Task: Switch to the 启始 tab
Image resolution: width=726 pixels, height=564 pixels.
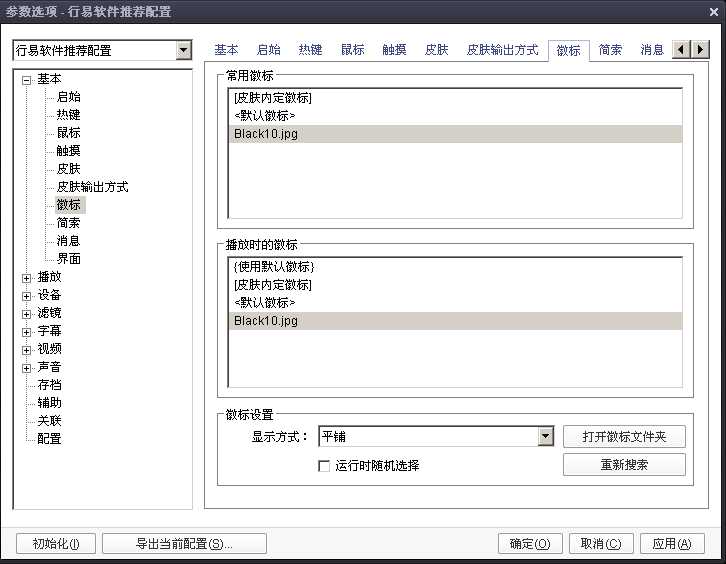Action: click(269, 50)
